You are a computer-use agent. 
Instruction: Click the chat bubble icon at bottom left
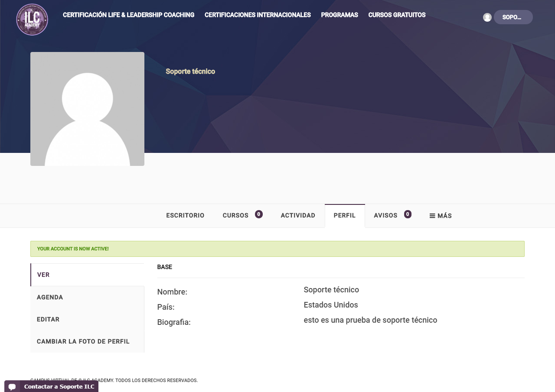click(12, 386)
